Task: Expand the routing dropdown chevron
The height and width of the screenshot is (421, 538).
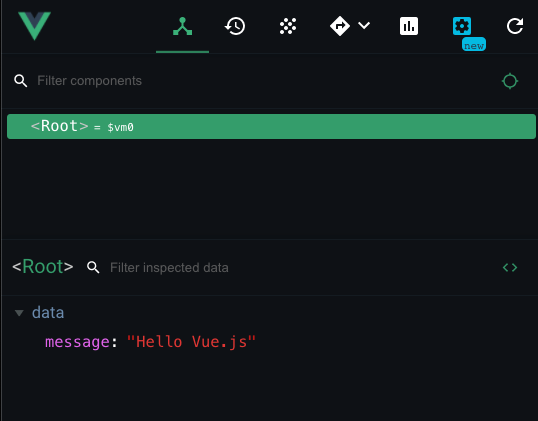Action: 364,25
